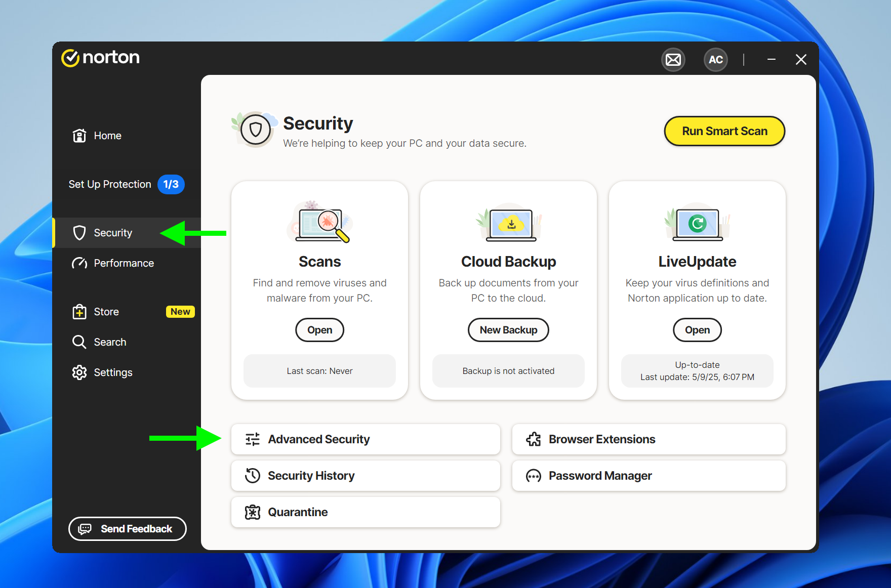Click the Security header shield icon

pyautogui.click(x=256, y=130)
